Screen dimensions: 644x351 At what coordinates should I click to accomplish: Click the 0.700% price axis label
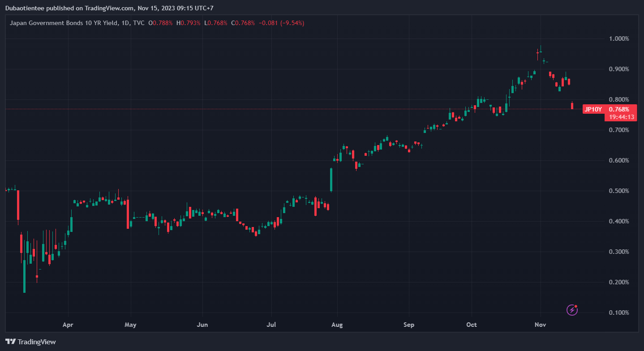click(x=619, y=130)
